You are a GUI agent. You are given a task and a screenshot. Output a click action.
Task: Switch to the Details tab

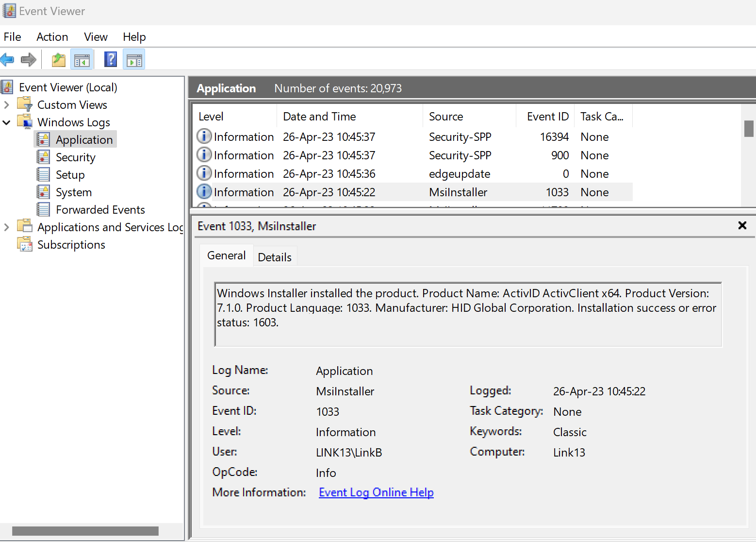pos(275,257)
